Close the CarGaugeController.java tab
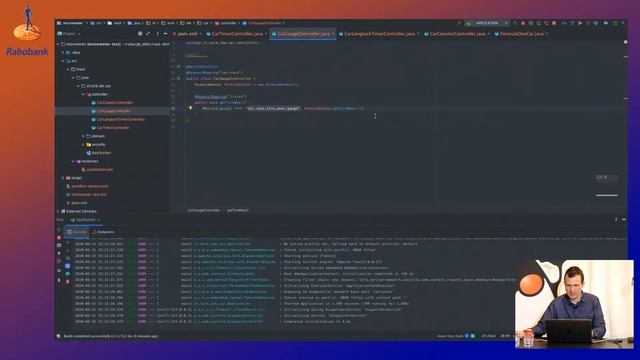This screenshot has height=360, width=640. pos(333,34)
